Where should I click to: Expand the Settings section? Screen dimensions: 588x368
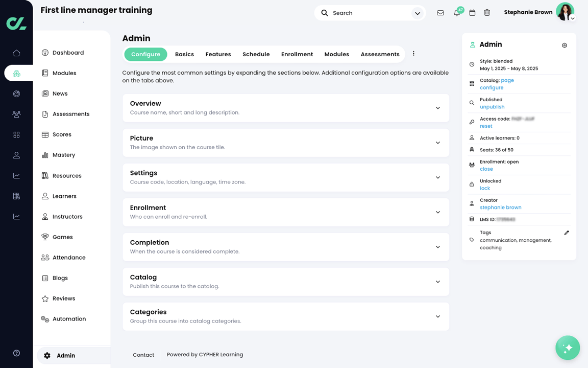(286, 177)
